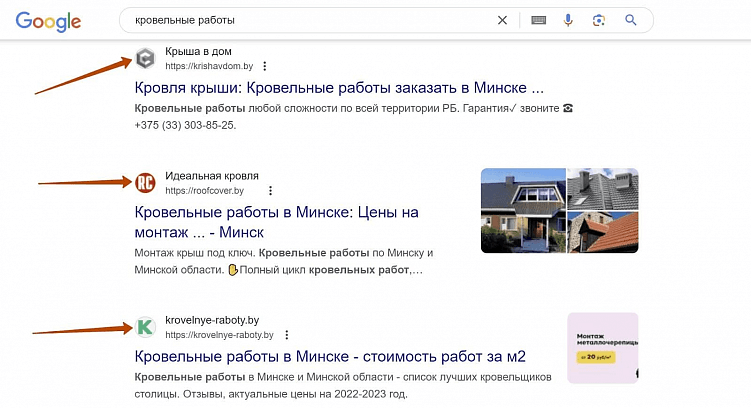Click snippet text Отзывы, актуальные цены на 2022-2023 год
This screenshot has width=751, height=408.
(x=294, y=395)
